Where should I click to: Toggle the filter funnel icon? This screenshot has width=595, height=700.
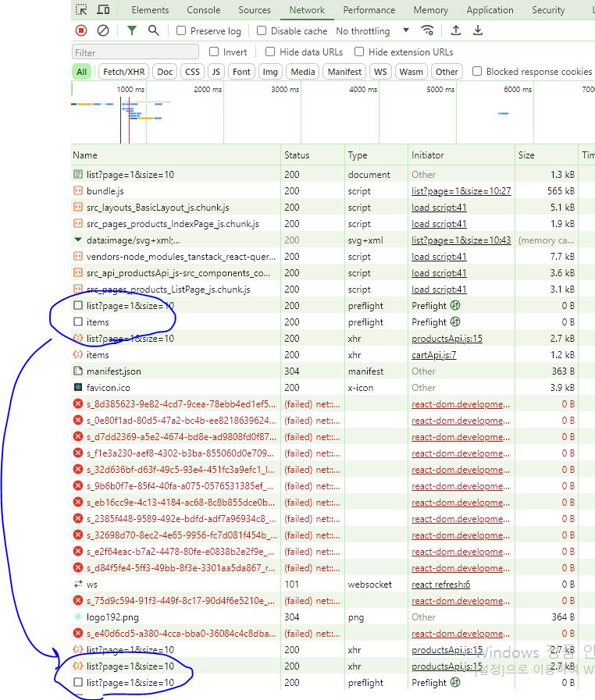pyautogui.click(x=132, y=30)
